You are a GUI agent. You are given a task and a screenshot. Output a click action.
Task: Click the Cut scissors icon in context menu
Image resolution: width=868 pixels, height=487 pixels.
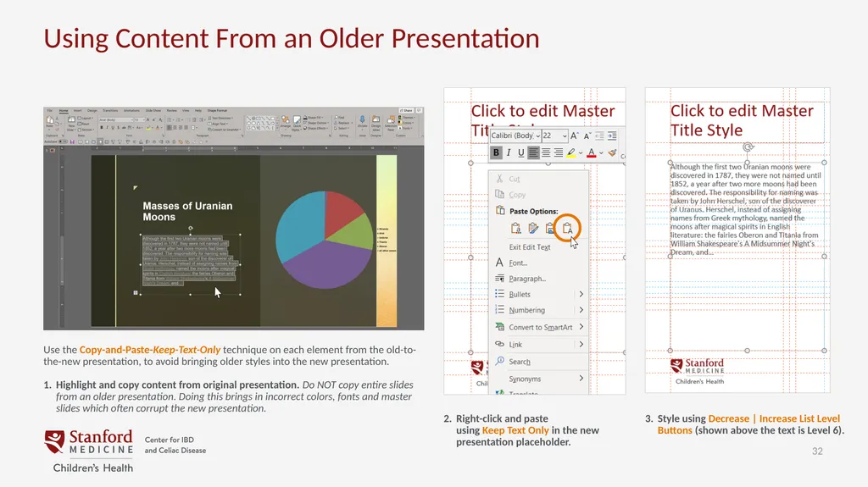(x=500, y=178)
